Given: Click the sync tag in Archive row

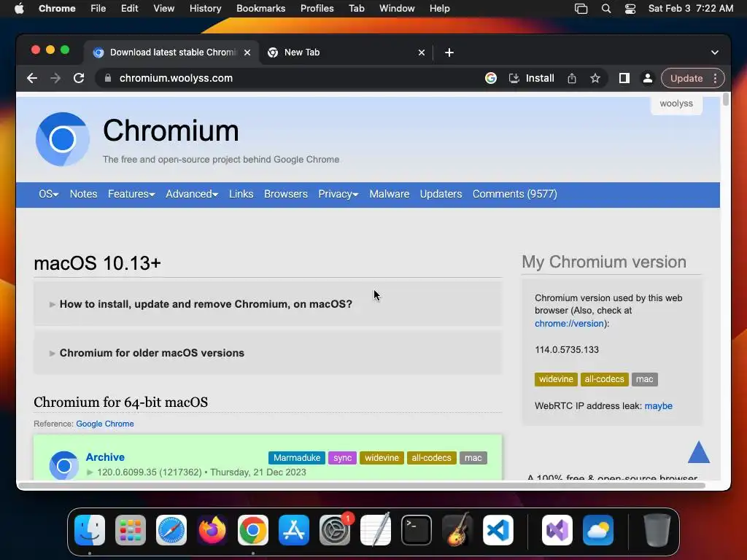Looking at the screenshot, I should tap(343, 458).
